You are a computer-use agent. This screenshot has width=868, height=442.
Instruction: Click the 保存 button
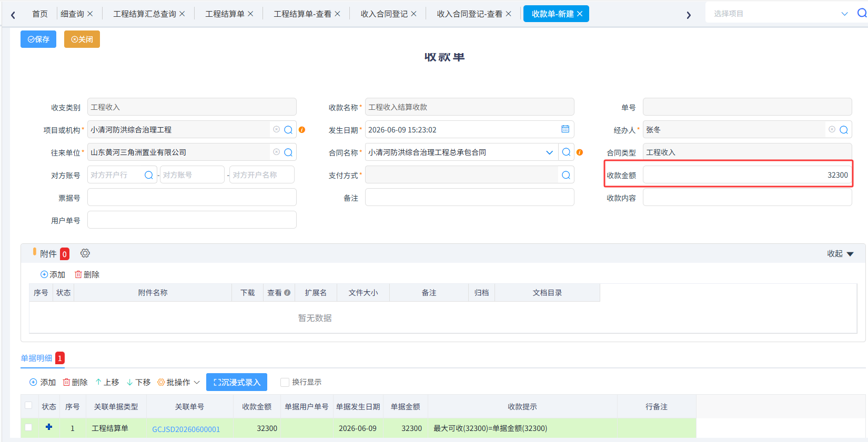pos(38,39)
